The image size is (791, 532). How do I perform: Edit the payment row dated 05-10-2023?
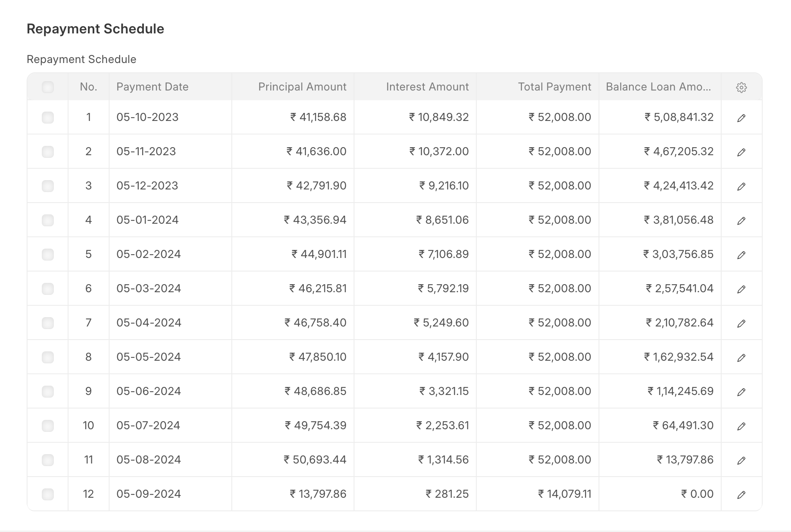(742, 118)
